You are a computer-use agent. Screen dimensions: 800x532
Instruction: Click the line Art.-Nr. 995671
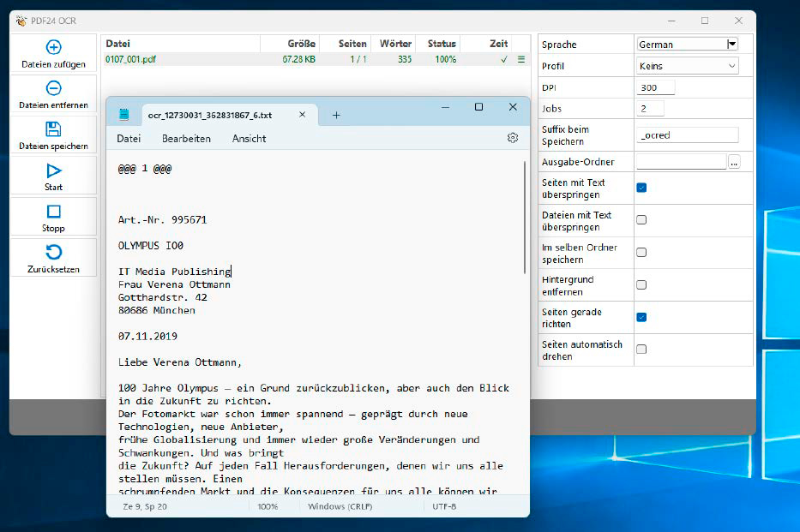(162, 220)
